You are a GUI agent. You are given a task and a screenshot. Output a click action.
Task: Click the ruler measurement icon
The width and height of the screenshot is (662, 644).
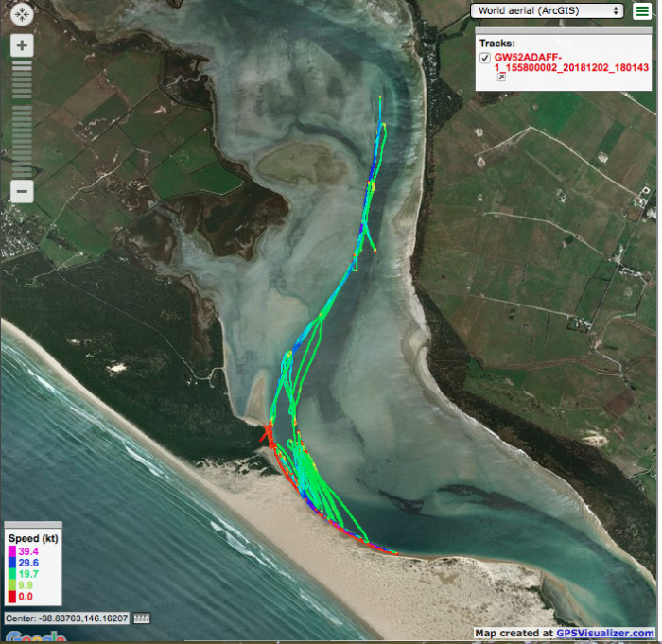pos(143,618)
